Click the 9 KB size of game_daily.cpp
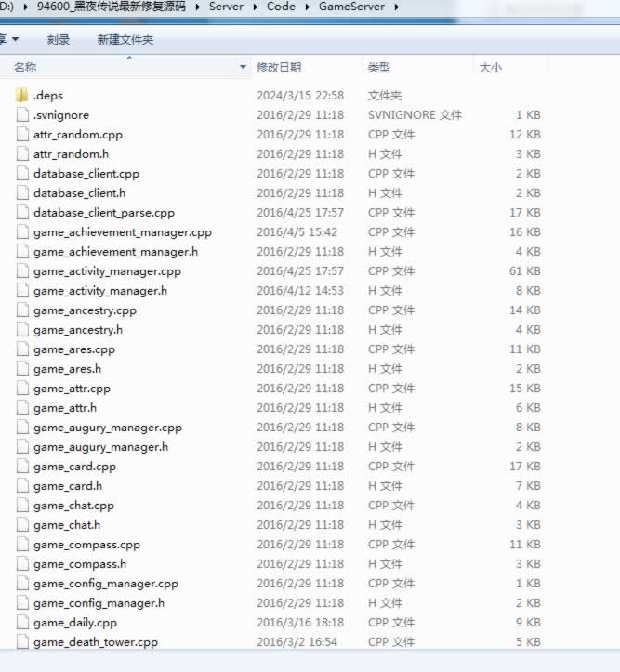Image resolution: width=620 pixels, height=672 pixels. (528, 623)
